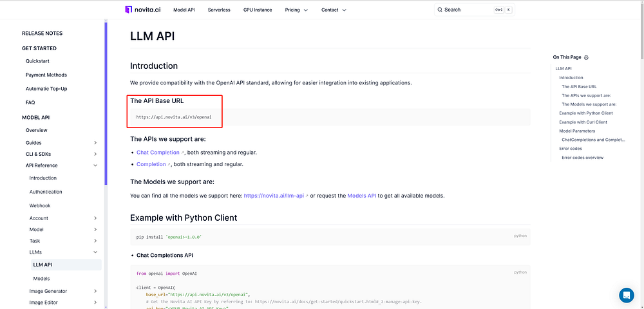Image resolution: width=644 pixels, height=309 pixels.
Task: Click the MODEL API sidebar heading
Action: click(x=35, y=118)
